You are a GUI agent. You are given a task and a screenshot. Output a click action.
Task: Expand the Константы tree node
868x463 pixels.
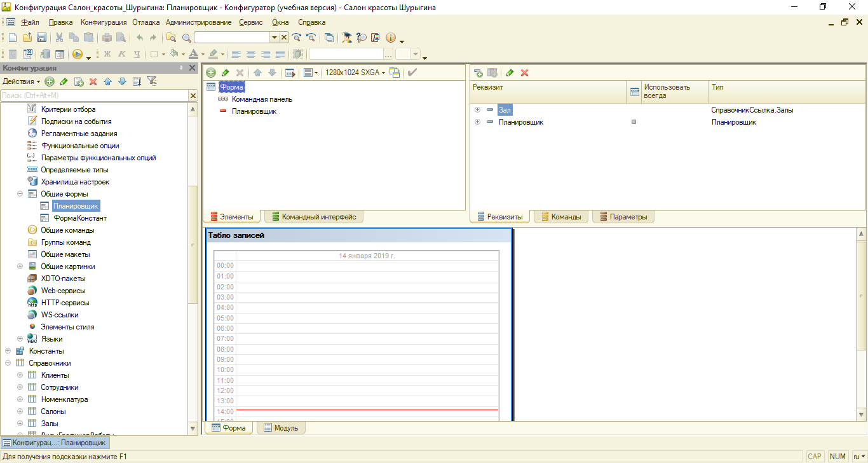(x=8, y=351)
